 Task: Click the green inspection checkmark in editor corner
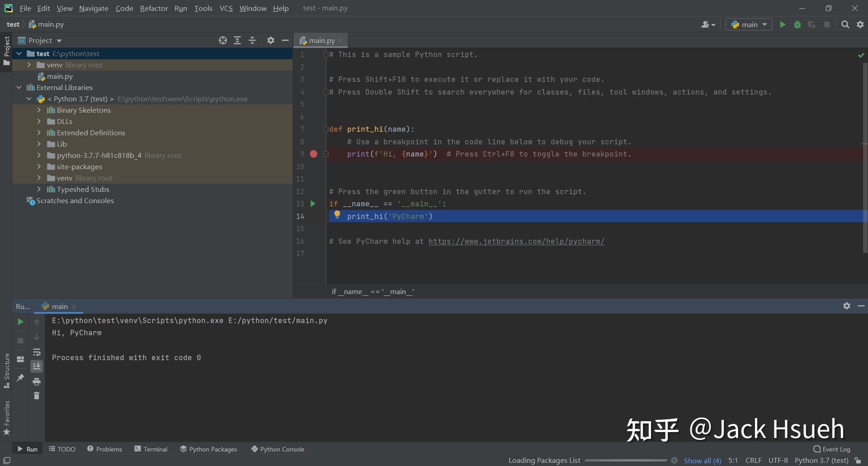(x=861, y=55)
